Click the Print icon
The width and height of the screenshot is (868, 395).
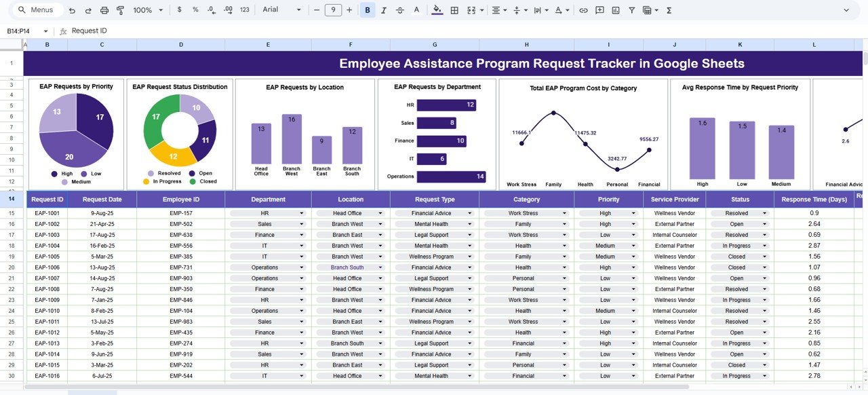click(104, 10)
